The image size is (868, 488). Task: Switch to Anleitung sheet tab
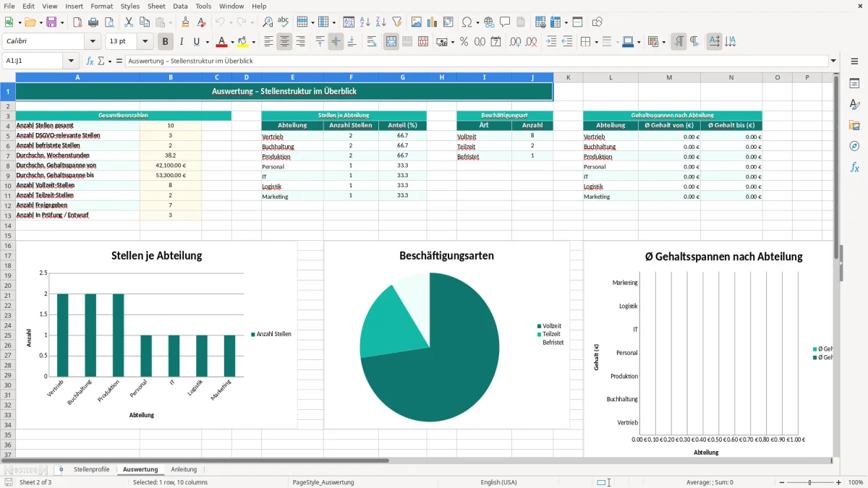184,469
